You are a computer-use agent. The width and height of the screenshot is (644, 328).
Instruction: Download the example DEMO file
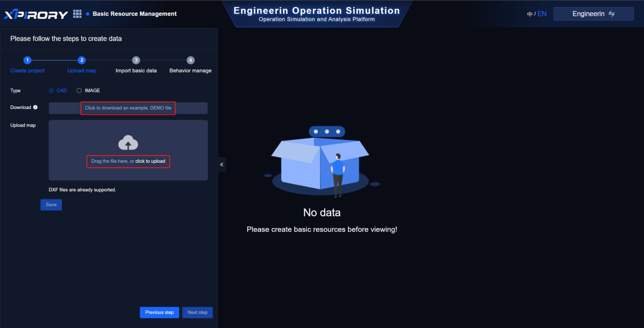(128, 108)
